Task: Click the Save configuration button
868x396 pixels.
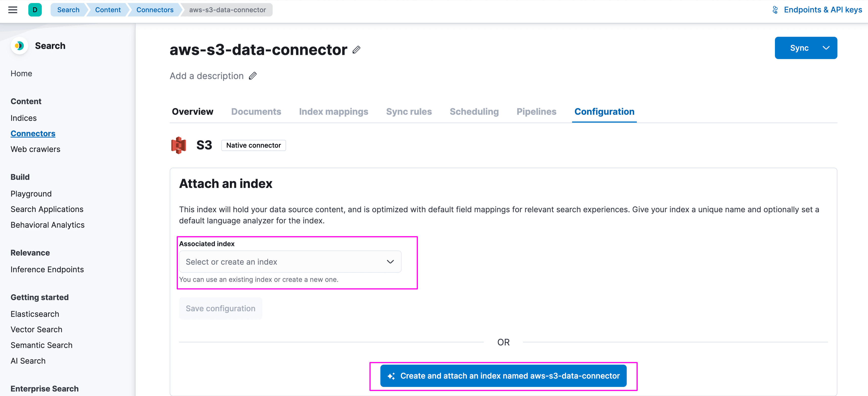Action: (220, 308)
